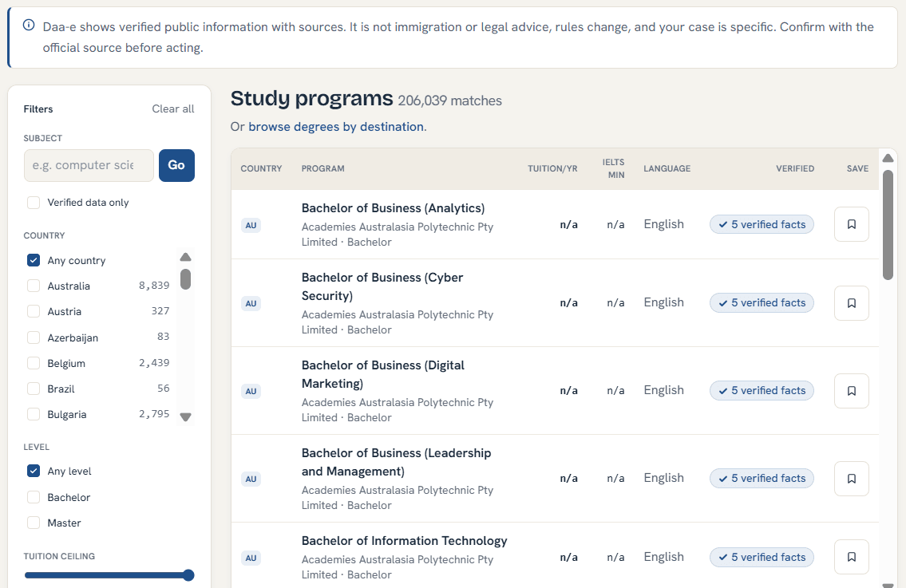Click Clear all filters
Image resolution: width=906 pixels, height=588 pixels.
(172, 109)
